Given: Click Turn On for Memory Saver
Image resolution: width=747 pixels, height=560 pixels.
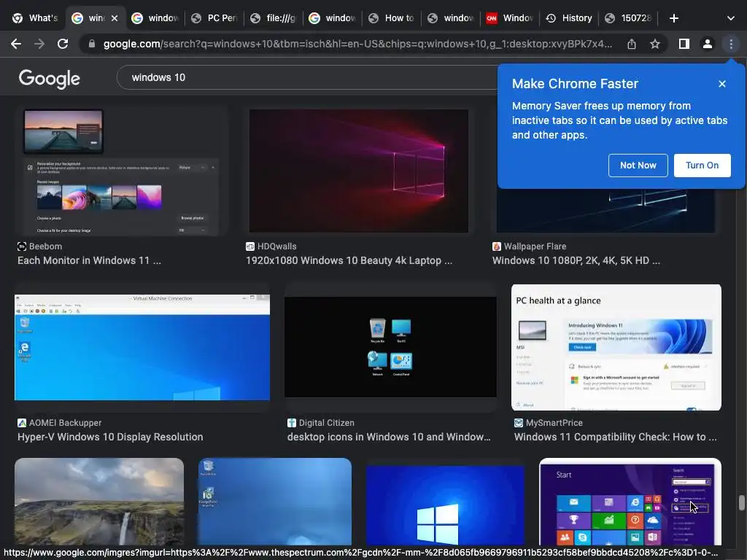Looking at the screenshot, I should tap(702, 166).
